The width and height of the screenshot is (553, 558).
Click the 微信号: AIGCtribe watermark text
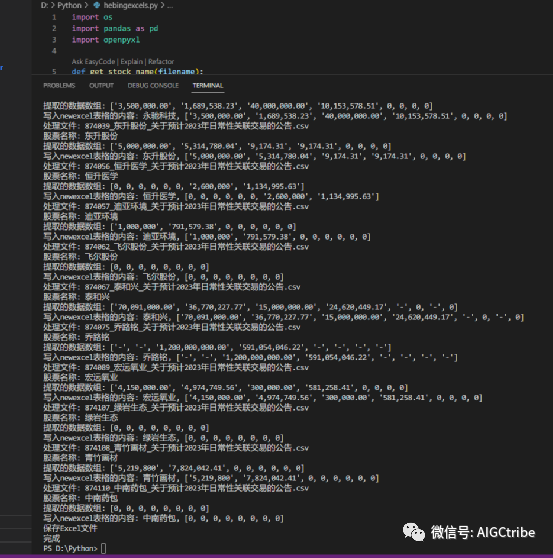click(x=483, y=532)
